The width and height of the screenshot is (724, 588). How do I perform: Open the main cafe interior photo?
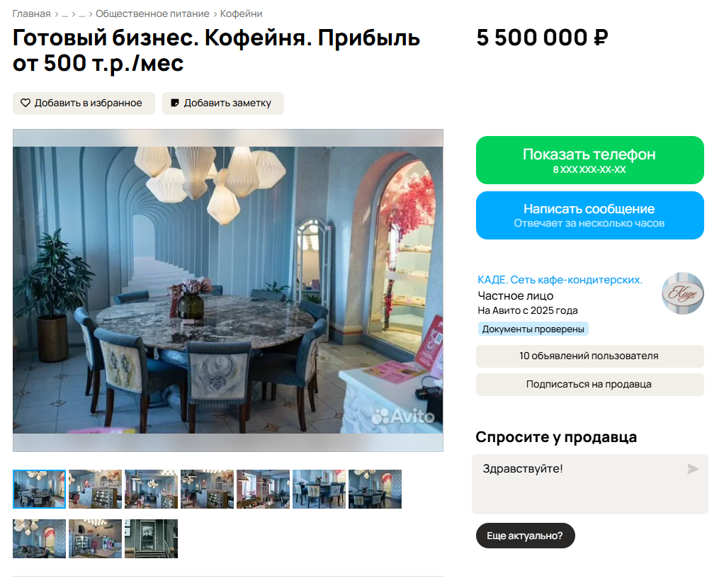[x=227, y=290]
